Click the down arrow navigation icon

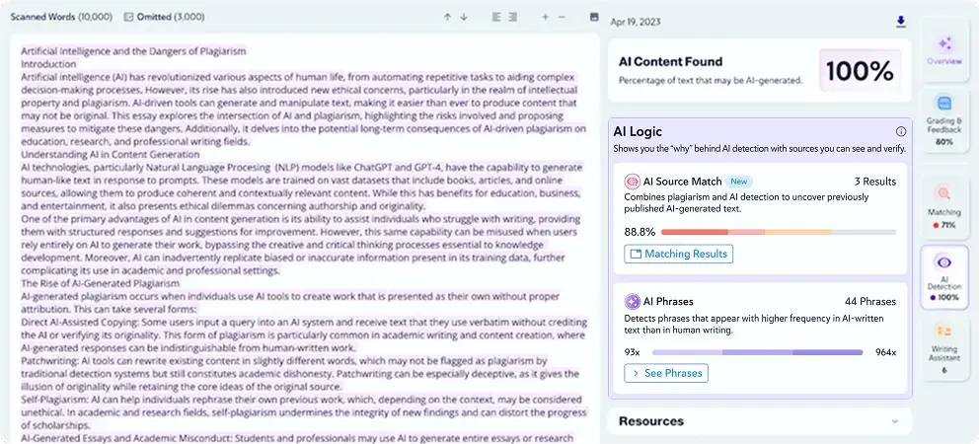[464, 18]
